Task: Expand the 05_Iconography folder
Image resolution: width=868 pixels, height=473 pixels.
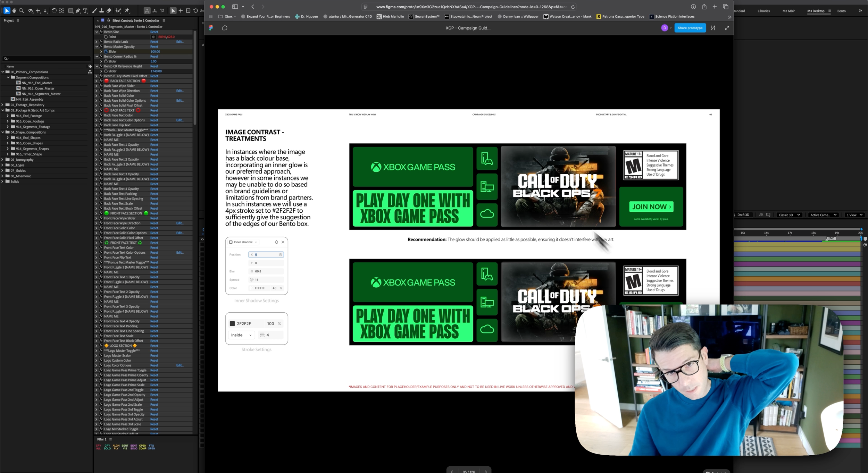Action: (2, 160)
